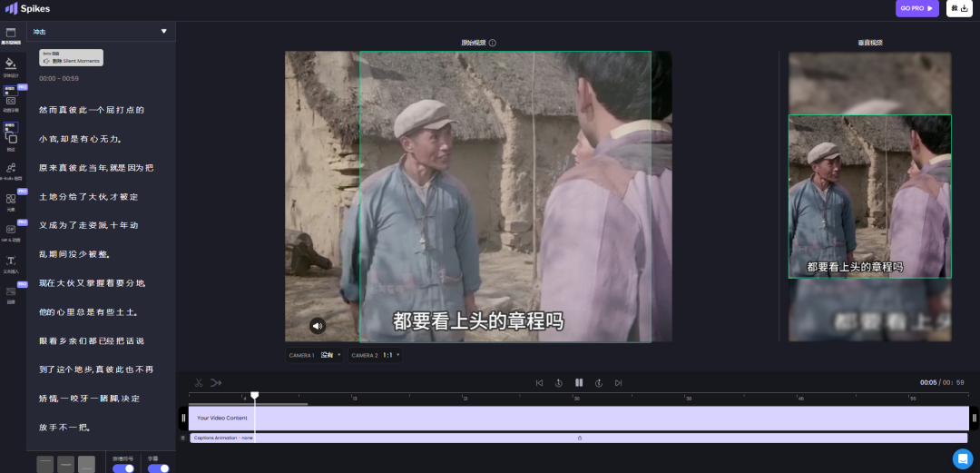Open the text insert T panel

tap(11, 264)
